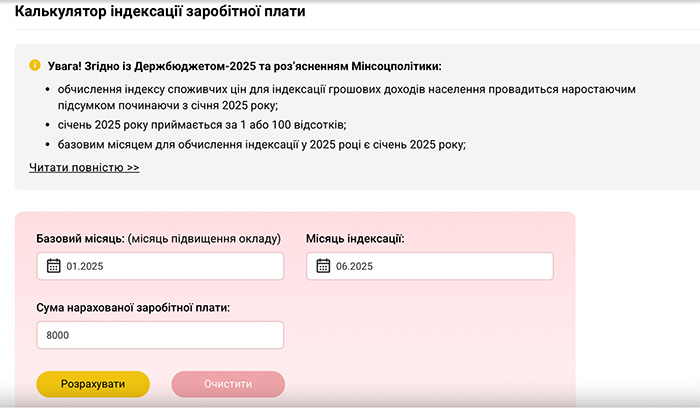Click the Калькулятор індексації заробітної плати heading
The height and width of the screenshot is (408, 700).
point(160,11)
